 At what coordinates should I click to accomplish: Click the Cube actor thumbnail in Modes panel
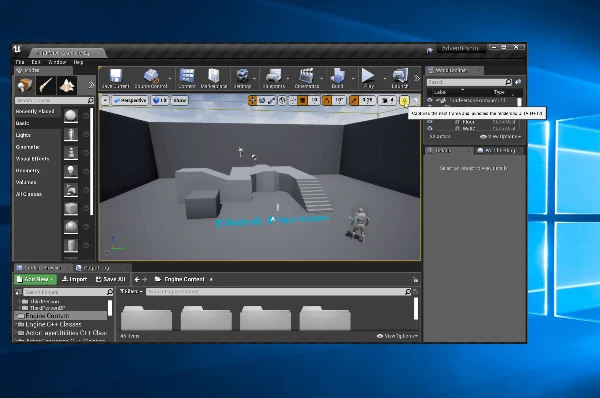[x=71, y=208]
